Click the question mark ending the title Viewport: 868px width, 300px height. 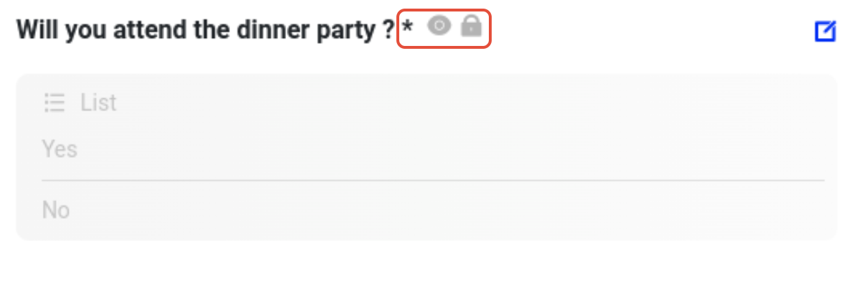[x=389, y=30]
